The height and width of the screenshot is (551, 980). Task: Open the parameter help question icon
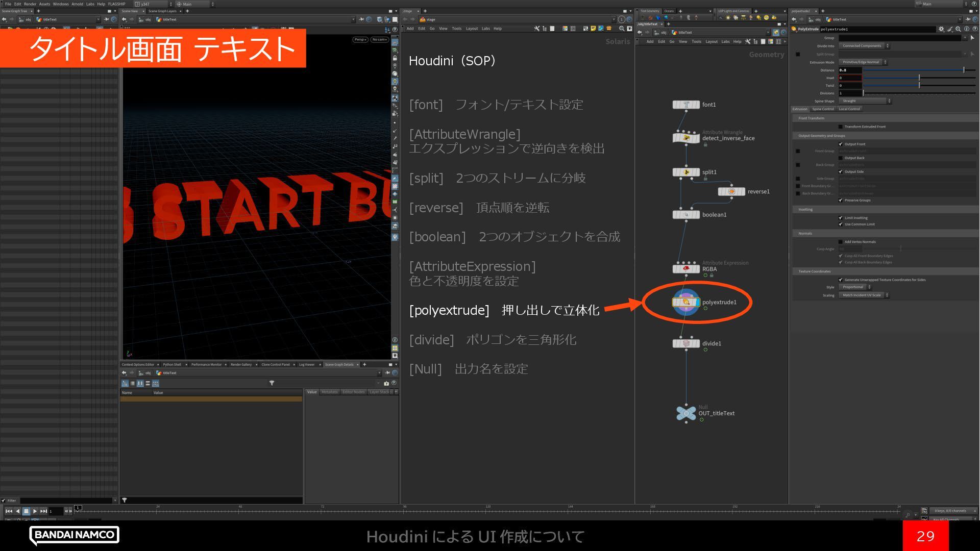(974, 29)
